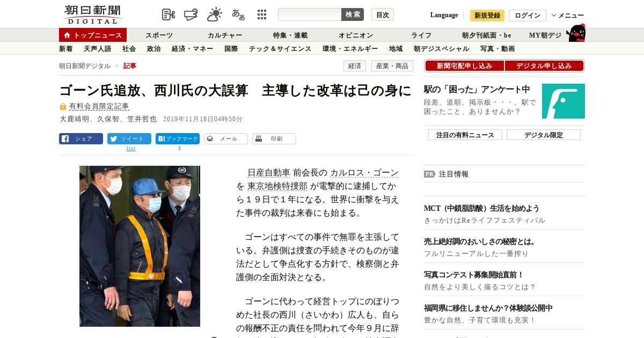
Task: Open the bookmark count '3' link
Action: click(x=179, y=149)
